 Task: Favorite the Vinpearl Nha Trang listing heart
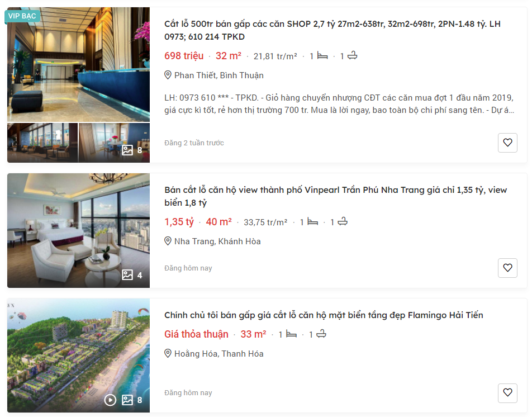(x=507, y=268)
